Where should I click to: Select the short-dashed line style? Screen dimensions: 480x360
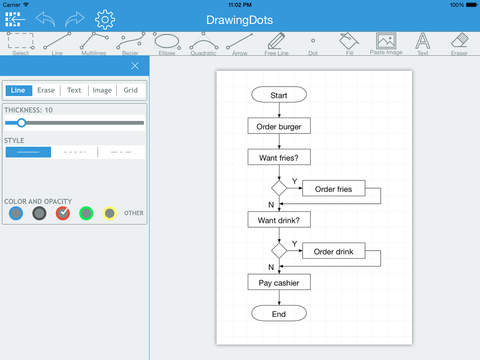pyautogui.click(x=75, y=152)
